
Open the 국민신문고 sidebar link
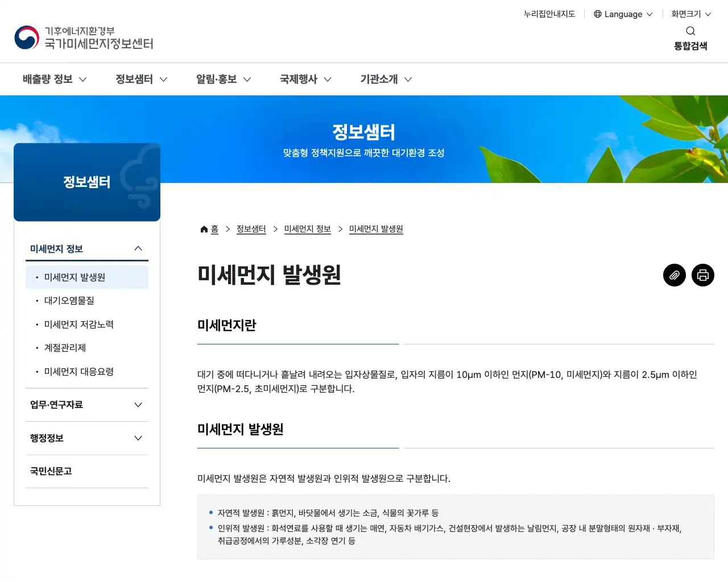(87, 471)
